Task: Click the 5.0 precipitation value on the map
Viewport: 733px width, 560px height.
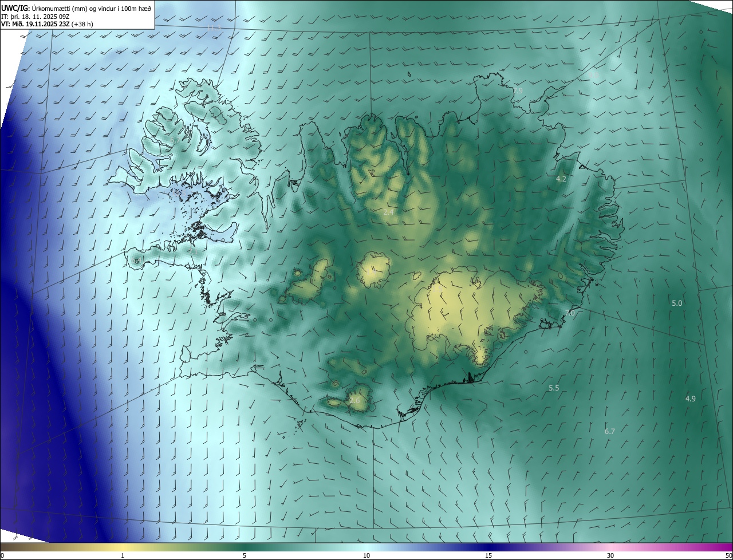Action: pos(677,302)
